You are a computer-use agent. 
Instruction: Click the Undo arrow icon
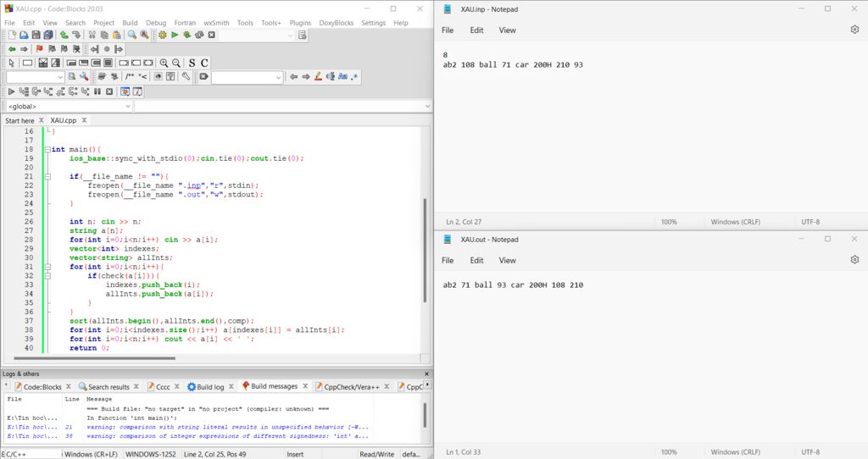64,36
